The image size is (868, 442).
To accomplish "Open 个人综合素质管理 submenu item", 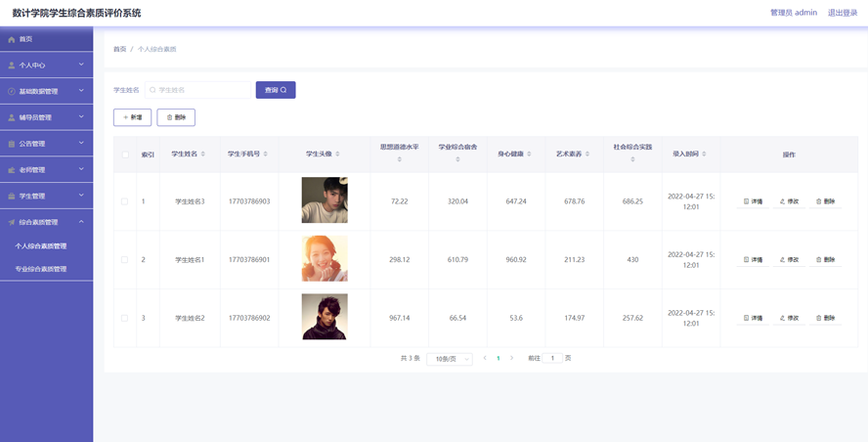I will coord(41,246).
